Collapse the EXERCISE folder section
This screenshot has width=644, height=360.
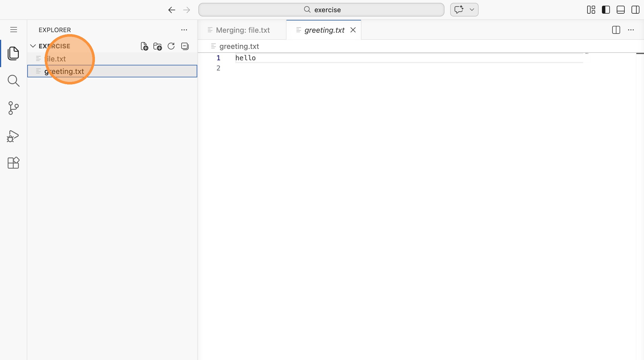[x=33, y=46]
